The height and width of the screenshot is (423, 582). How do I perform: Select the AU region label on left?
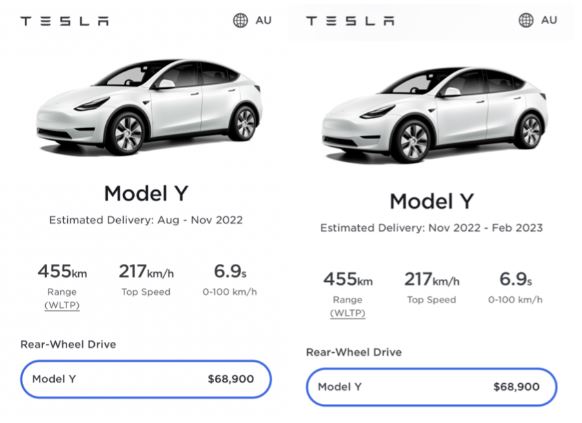[264, 20]
